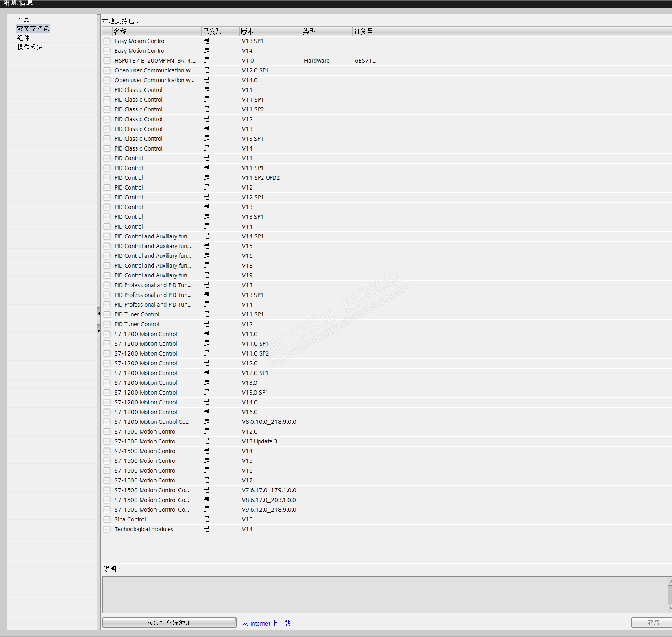This screenshot has height=637, width=672.
Task: Click the 'Sina Control' name
Action: coord(130,519)
